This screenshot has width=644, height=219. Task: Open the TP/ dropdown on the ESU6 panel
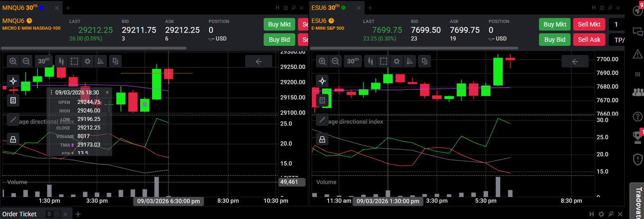tap(617, 40)
